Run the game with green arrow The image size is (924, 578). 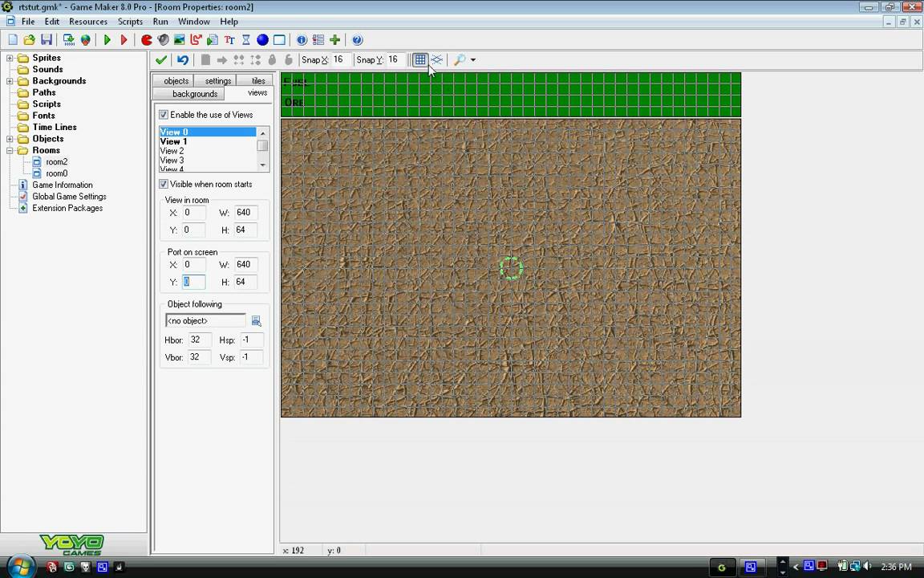click(107, 40)
